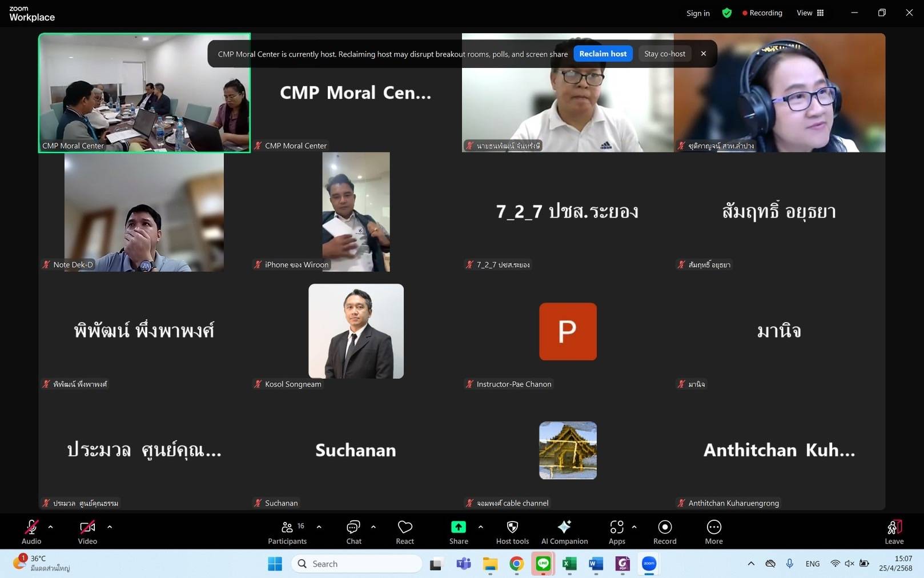The image size is (924, 578).
Task: Choose Stay co-host
Action: point(664,54)
